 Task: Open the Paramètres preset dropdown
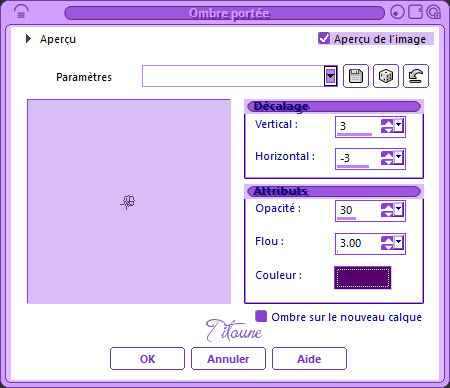tap(330, 76)
